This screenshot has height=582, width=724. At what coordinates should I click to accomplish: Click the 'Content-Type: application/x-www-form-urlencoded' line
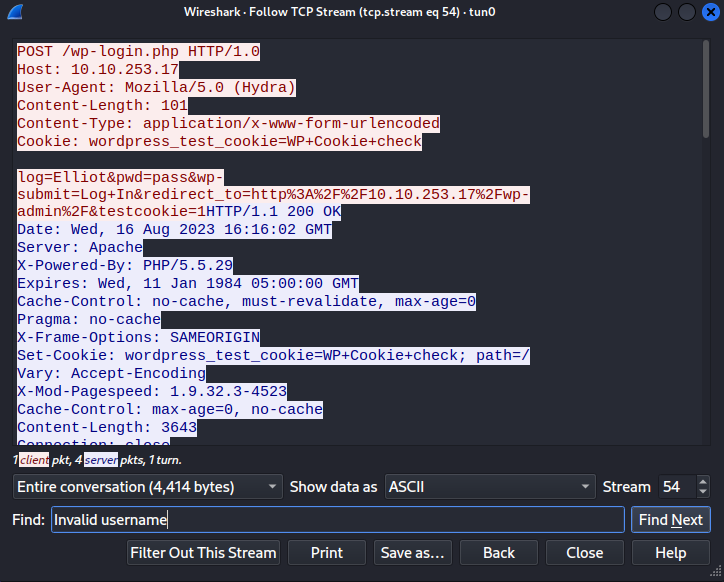229,123
